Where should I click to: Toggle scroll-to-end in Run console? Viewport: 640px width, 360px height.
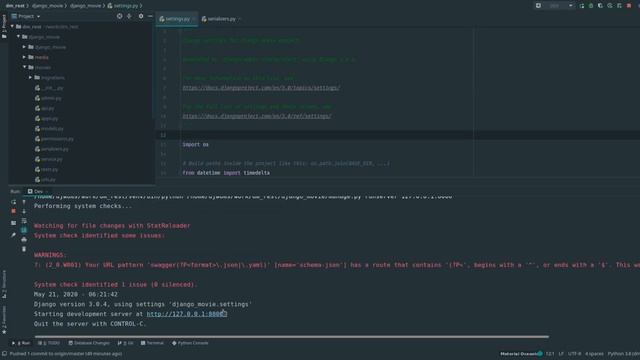[x=24, y=230]
